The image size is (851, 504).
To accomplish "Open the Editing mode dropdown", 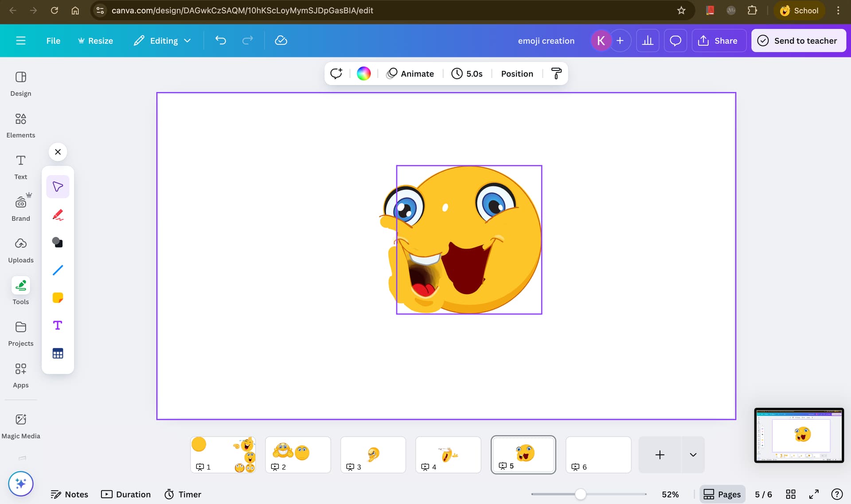I will [163, 41].
